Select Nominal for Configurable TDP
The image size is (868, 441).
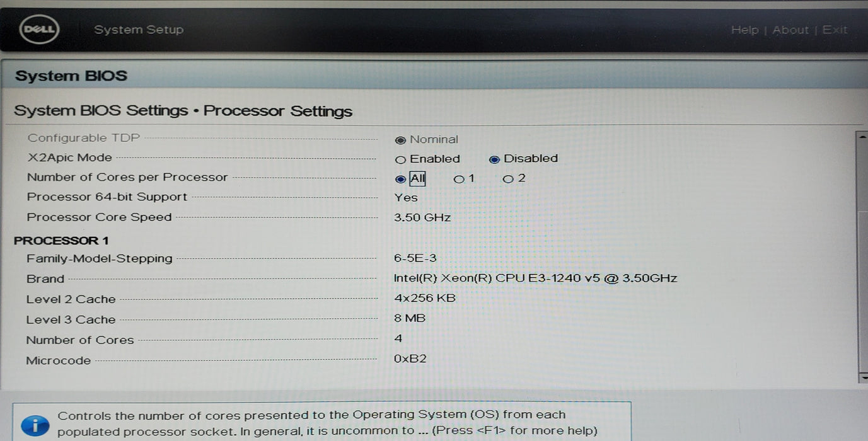click(400, 140)
